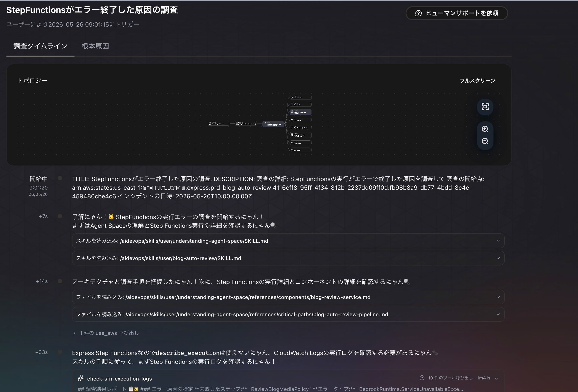This screenshot has width=578, height=392.
Task: Click the sparkle icon beside check-sfn-execution-logs
Action: [81, 378]
